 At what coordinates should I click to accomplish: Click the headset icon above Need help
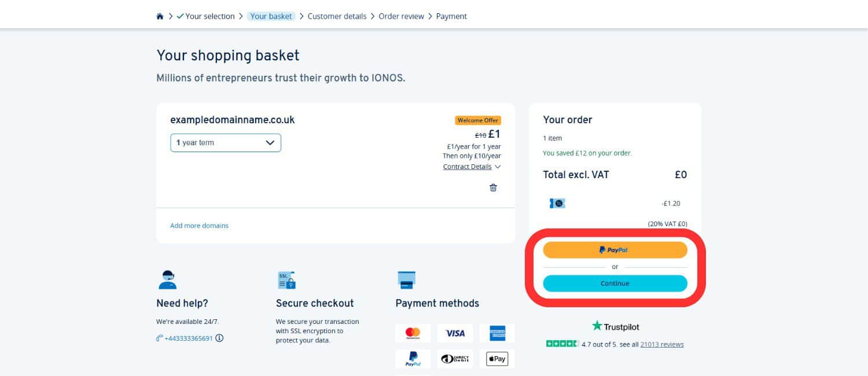pyautogui.click(x=167, y=280)
